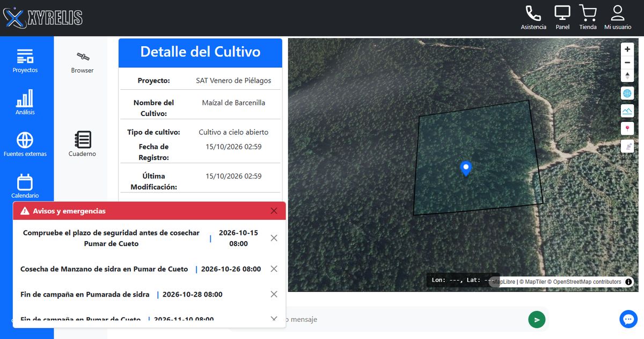Reset map bearing with compass button

click(627, 76)
